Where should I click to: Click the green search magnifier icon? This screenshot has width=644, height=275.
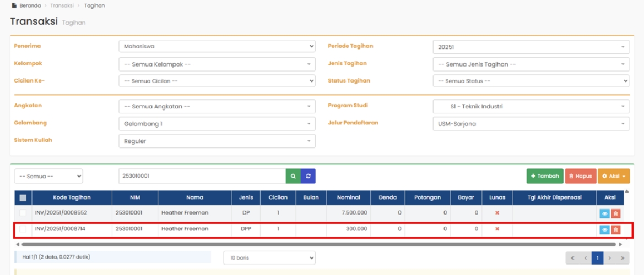(293, 176)
